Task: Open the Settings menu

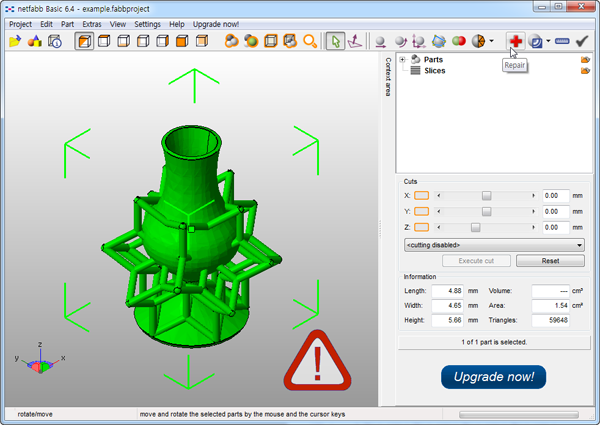Action: pyautogui.click(x=147, y=24)
